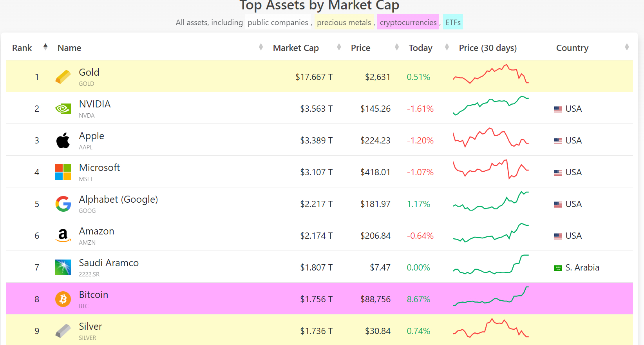
Task: Select the cryptocurrencies filter tag
Action: click(x=408, y=22)
